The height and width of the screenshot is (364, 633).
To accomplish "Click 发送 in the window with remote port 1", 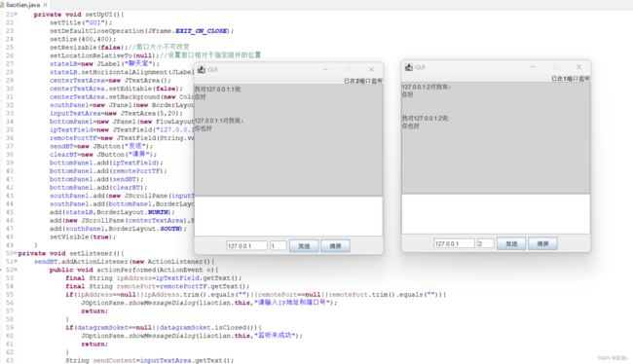I will [304, 246].
